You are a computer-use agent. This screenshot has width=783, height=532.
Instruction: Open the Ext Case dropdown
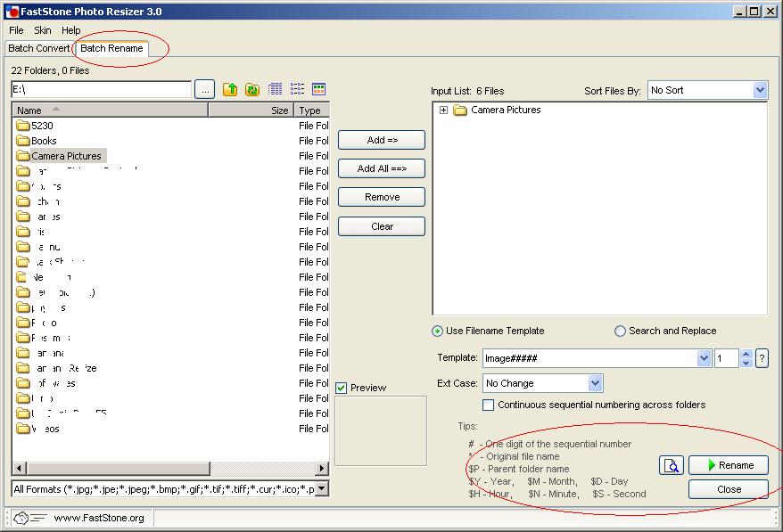click(595, 383)
